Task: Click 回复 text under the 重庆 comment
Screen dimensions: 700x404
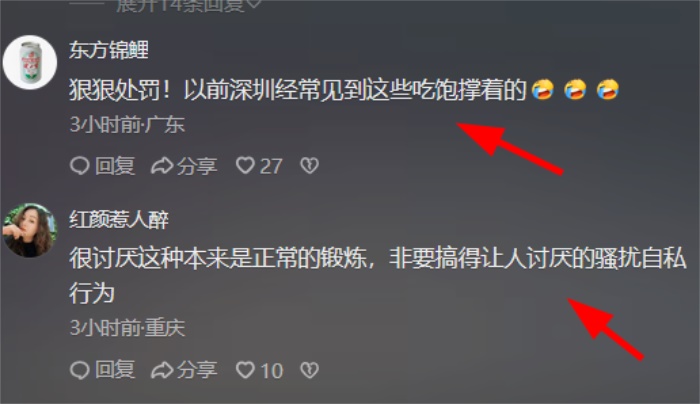Action: coord(115,370)
